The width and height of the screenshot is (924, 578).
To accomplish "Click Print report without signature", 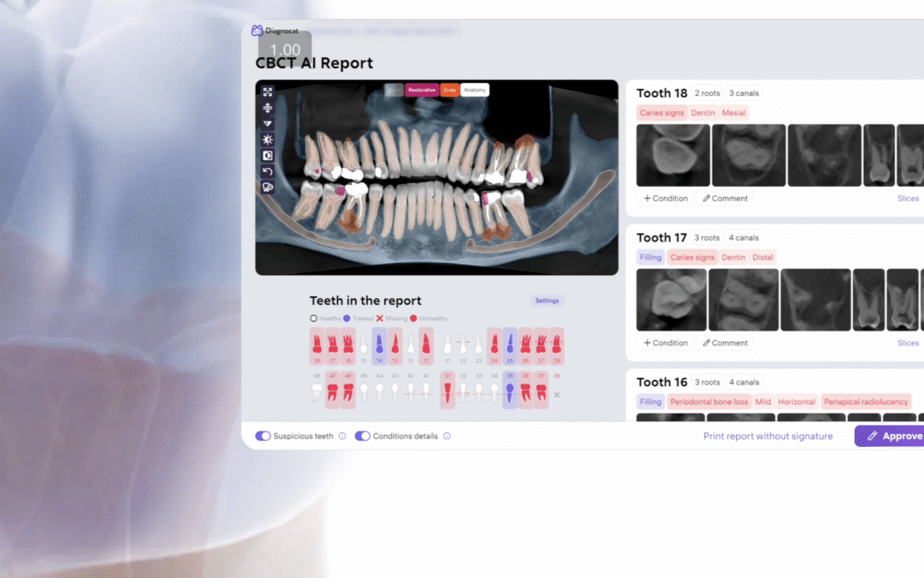I will click(767, 436).
